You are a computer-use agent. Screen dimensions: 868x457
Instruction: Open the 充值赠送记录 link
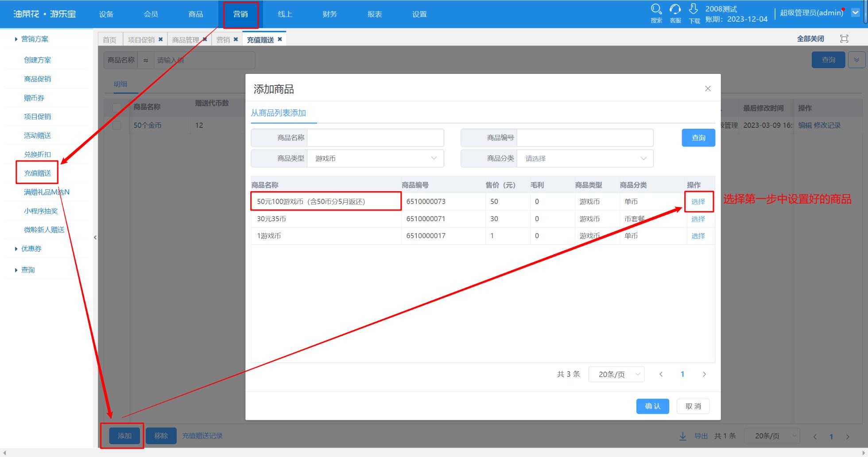(202, 436)
